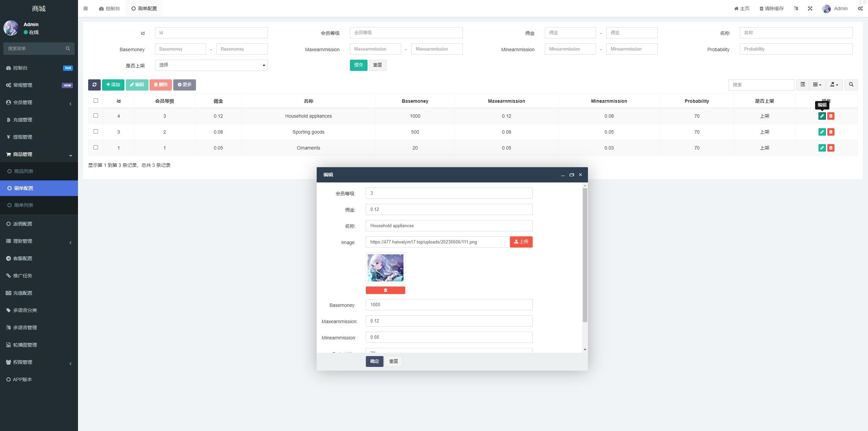Click the edit pencil for the Ornaments row

tap(822, 148)
